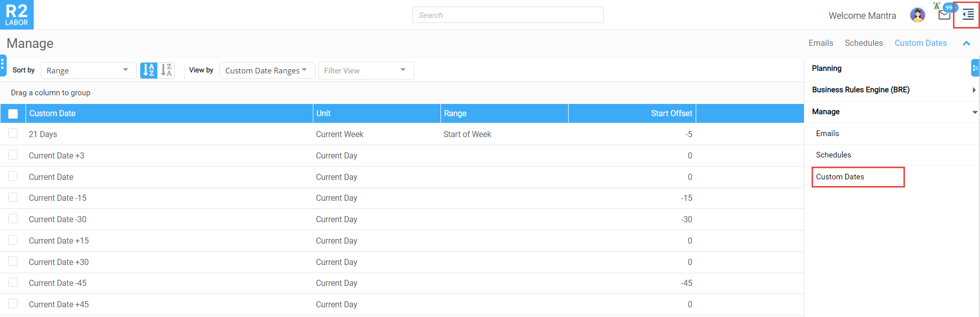Open the user profile avatar
This screenshot has height=317, width=980.
917,15
